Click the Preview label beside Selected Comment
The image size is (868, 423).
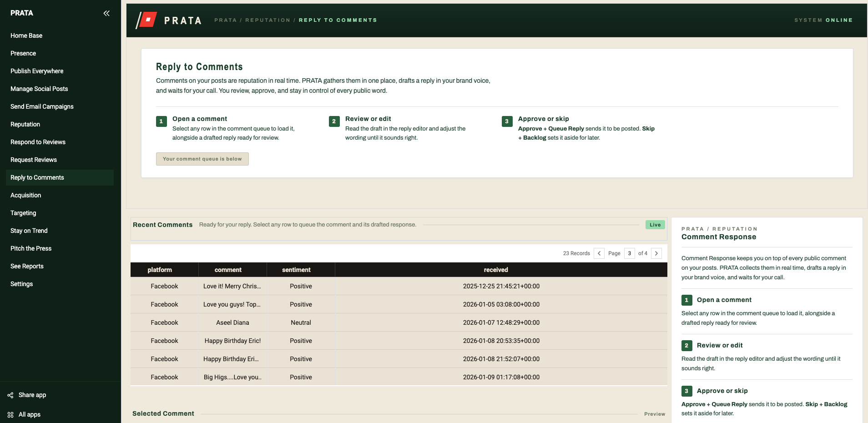pyautogui.click(x=655, y=414)
